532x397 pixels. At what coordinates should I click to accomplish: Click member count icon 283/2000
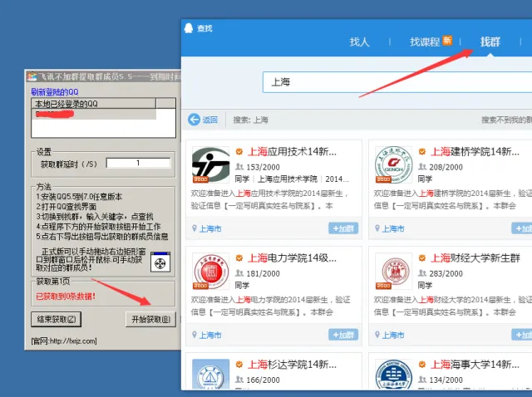pyautogui.click(x=422, y=273)
